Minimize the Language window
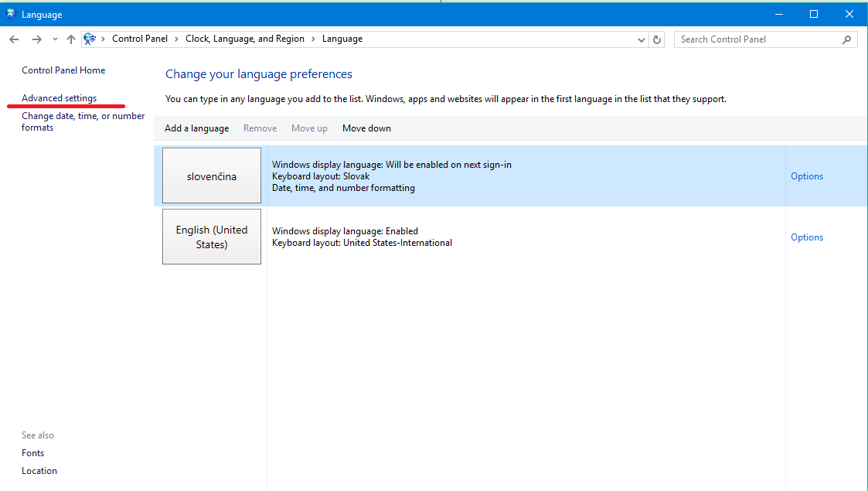Screen dimensions: 868x491 [779, 14]
